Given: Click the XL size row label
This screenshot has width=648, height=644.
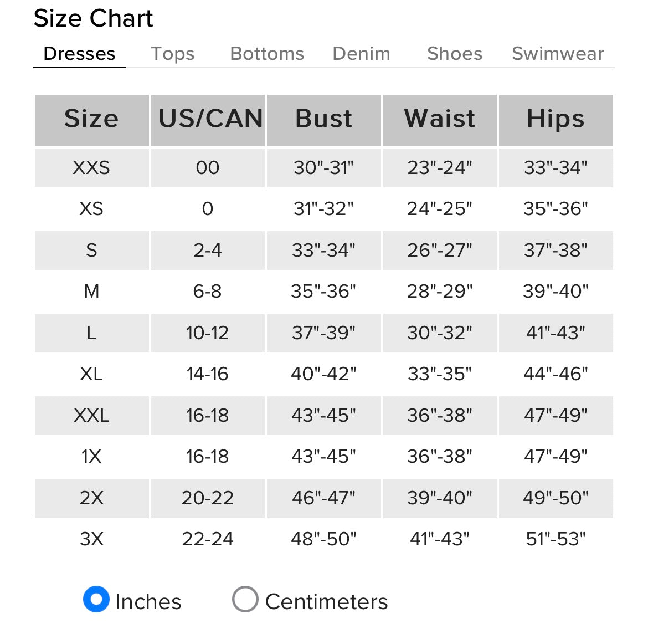Looking at the screenshot, I should 91,374.
